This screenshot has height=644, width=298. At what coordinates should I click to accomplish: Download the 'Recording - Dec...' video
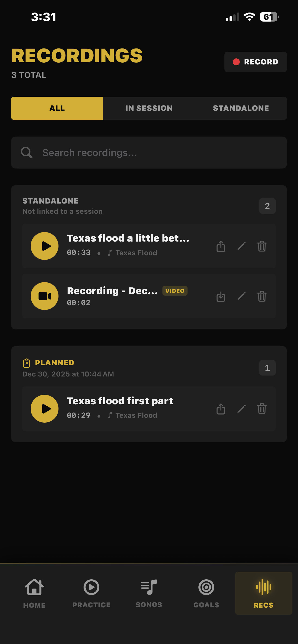(x=221, y=296)
